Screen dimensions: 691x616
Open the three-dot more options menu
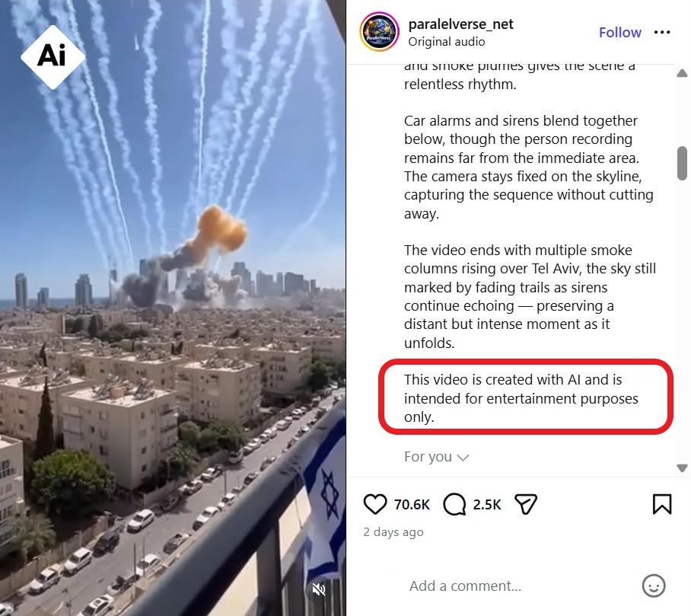[662, 32]
